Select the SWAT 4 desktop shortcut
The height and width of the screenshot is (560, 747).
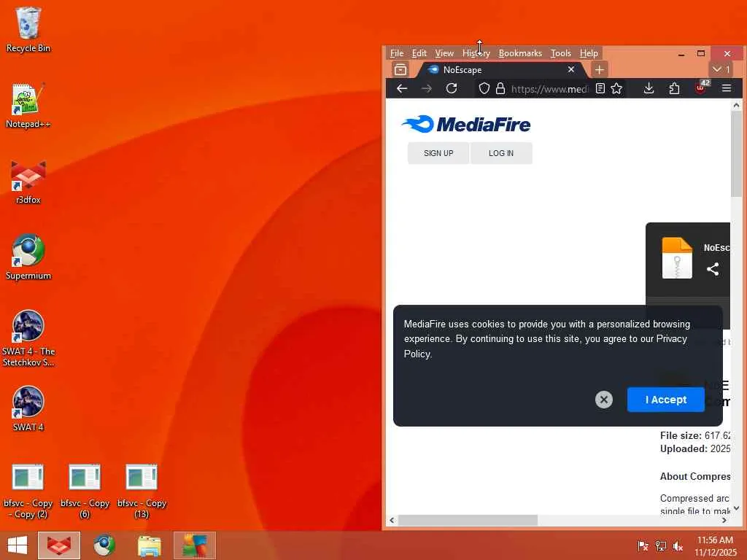pos(28,408)
